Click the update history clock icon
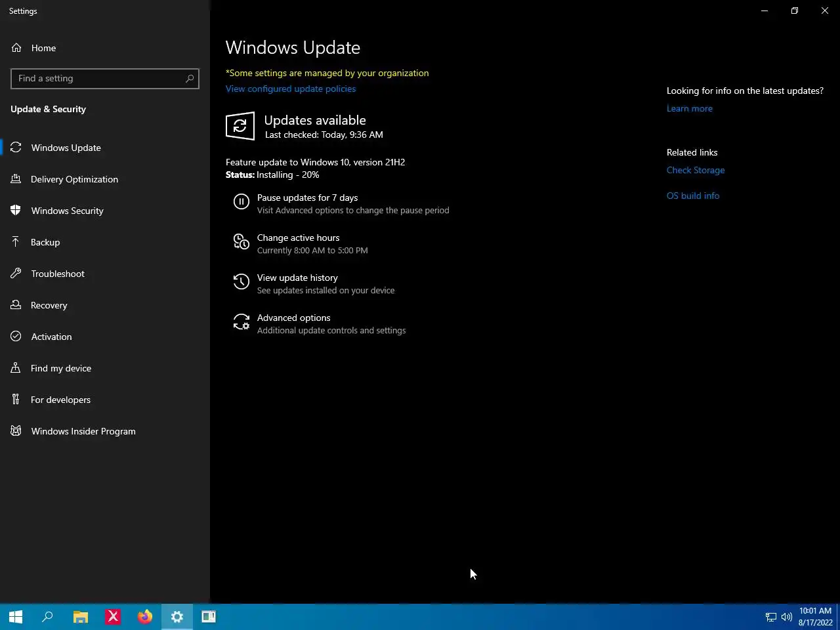840x630 pixels. coord(241,282)
